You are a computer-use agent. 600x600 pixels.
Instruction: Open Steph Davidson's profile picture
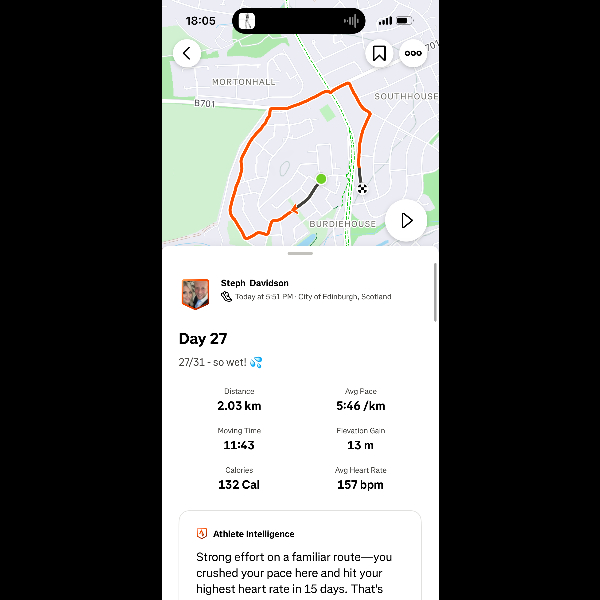click(195, 294)
